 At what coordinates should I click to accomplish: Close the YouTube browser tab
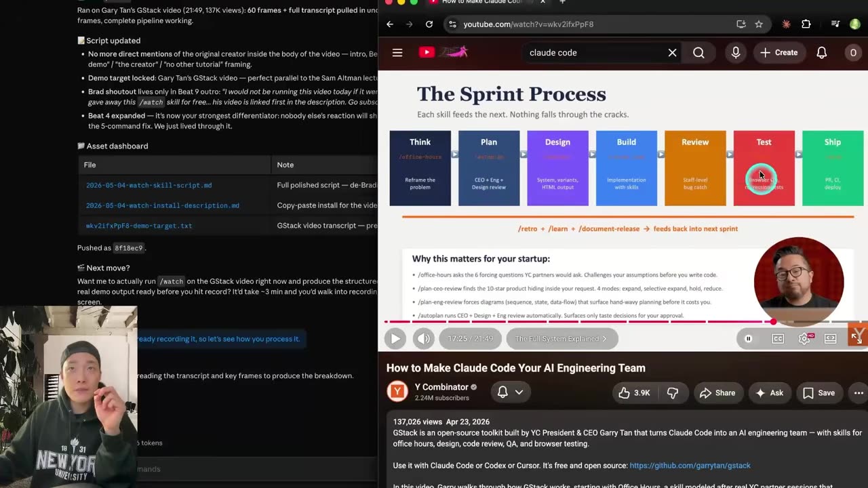pos(542,2)
